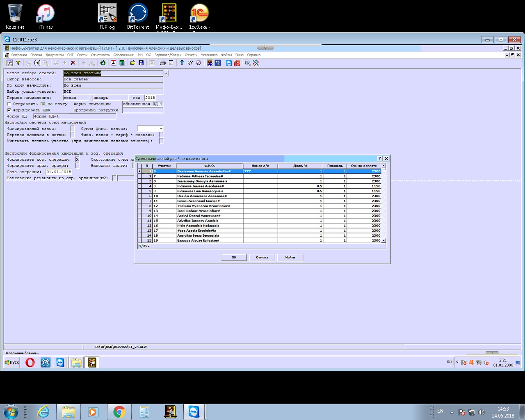Click the floppy disk save icon
Screen dimensions: 525x420
141,63
